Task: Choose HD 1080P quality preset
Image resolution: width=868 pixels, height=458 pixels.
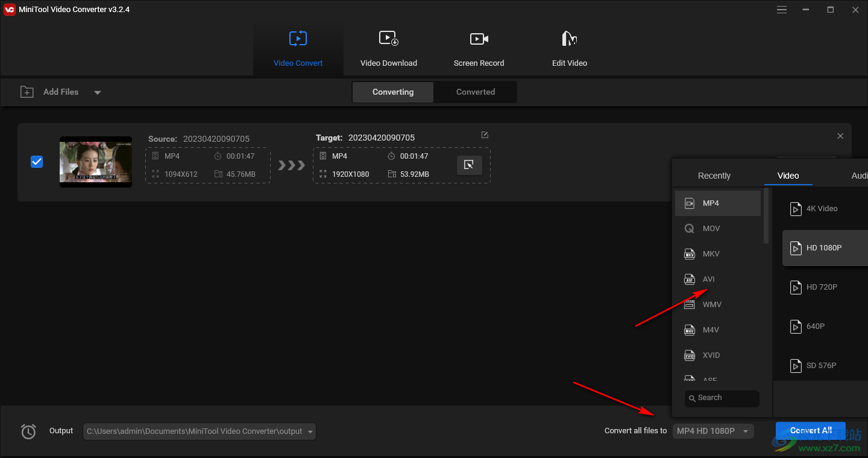Action: point(825,248)
